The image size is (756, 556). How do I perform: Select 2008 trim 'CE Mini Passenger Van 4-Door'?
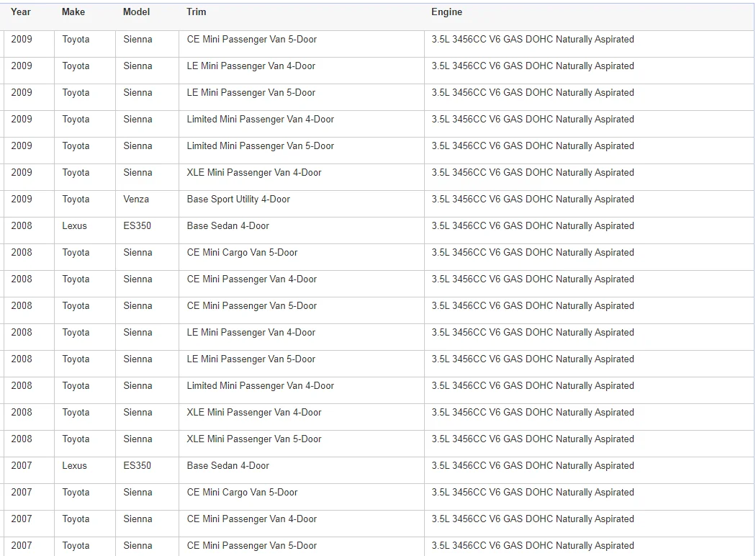(x=252, y=279)
